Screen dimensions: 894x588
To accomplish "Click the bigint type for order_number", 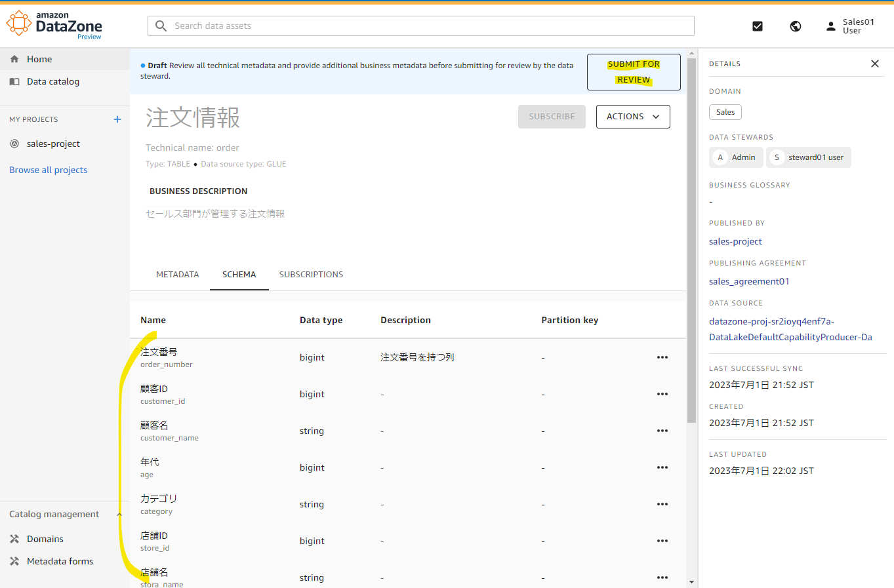I will point(312,357).
